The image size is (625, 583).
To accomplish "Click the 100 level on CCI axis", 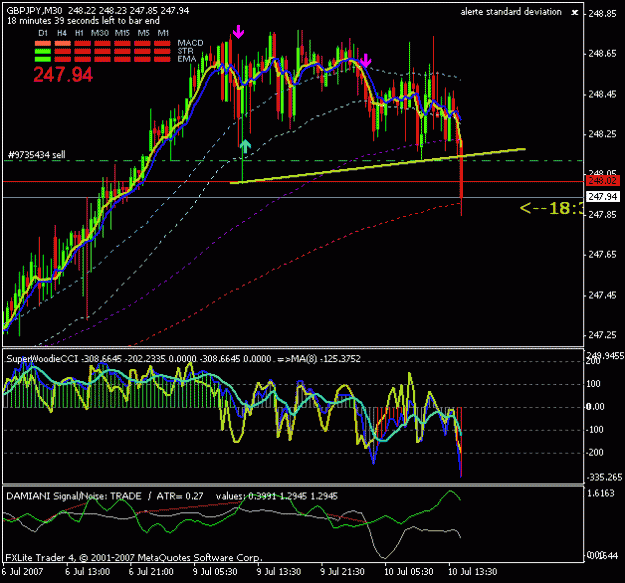I will [594, 384].
